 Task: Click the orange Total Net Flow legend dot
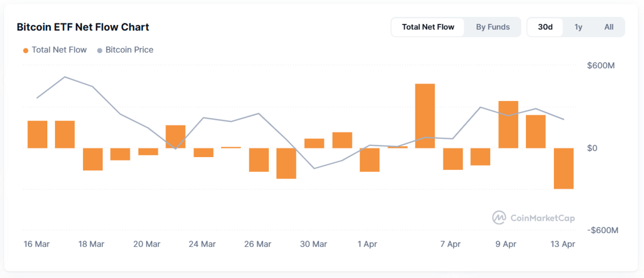coord(26,50)
